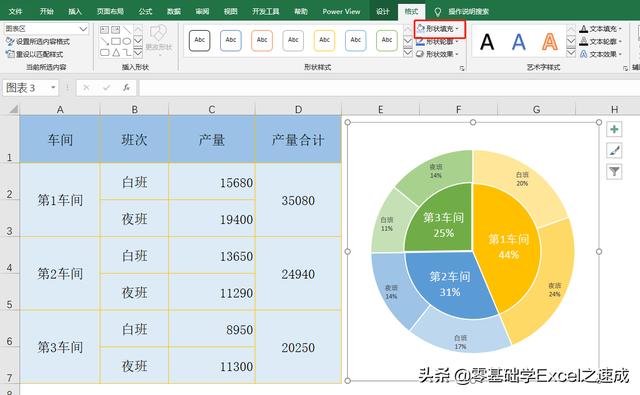Viewport: 640px width, 395px height.
Task: Click the formula bar confirm check icon
Action: [107, 88]
